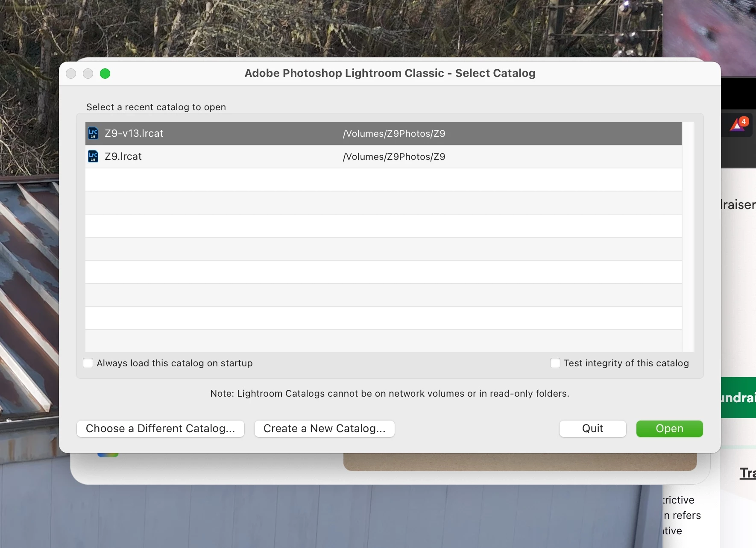Screen dimensions: 756x548
Task: Click Choose a Different Catalog button
Action: 161,429
